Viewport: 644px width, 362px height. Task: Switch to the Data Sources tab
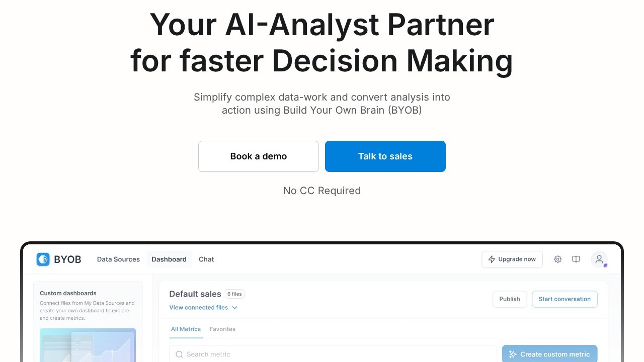pyautogui.click(x=118, y=259)
